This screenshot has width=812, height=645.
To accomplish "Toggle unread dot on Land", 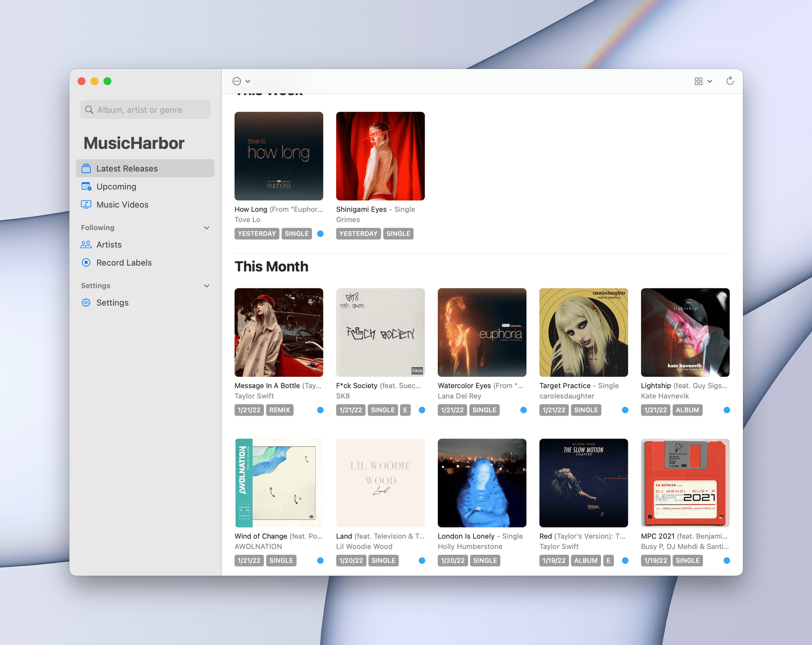I will (x=422, y=561).
